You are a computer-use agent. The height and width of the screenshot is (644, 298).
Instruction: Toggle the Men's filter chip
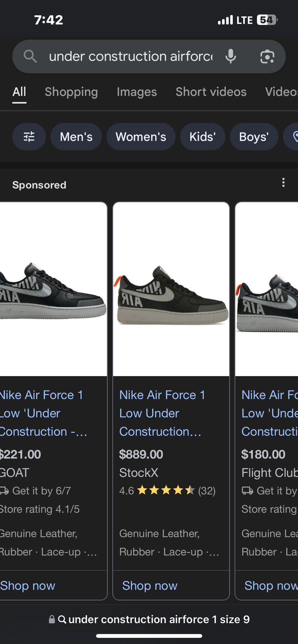click(76, 137)
